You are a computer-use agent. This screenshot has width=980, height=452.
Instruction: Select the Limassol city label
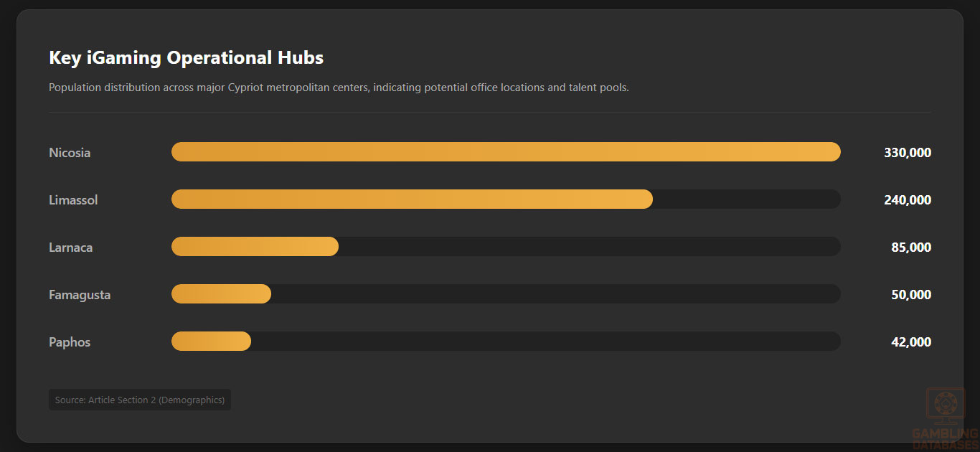(73, 200)
